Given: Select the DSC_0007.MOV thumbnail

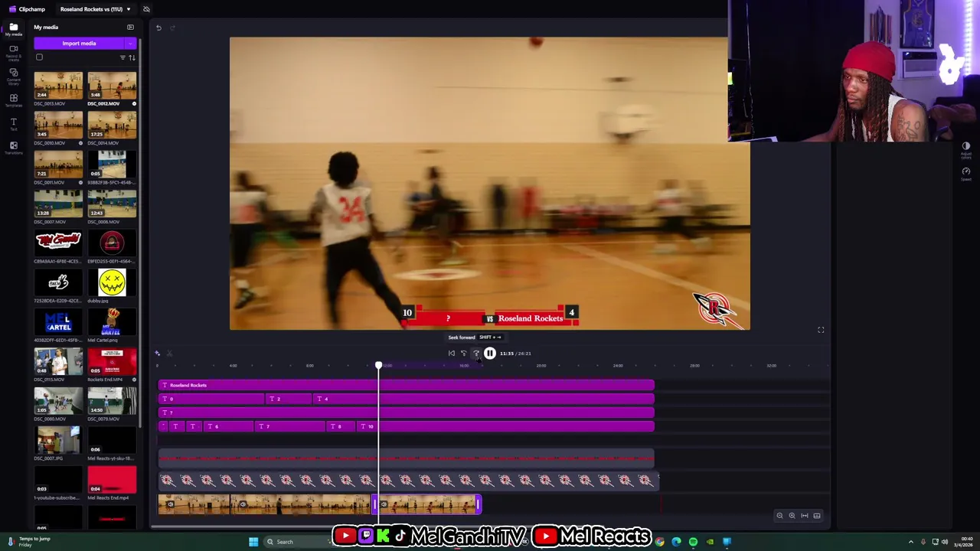Looking at the screenshot, I should (58, 204).
